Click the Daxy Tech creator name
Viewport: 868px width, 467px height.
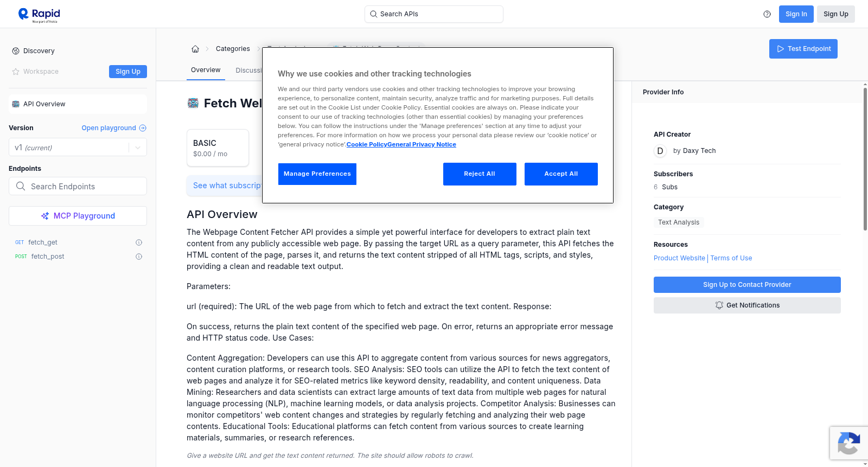point(699,151)
